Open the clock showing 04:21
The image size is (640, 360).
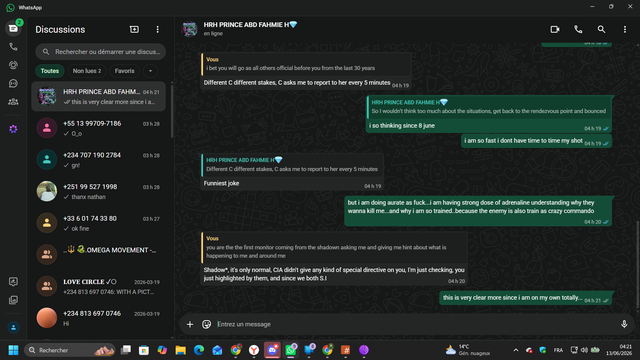tap(619, 350)
